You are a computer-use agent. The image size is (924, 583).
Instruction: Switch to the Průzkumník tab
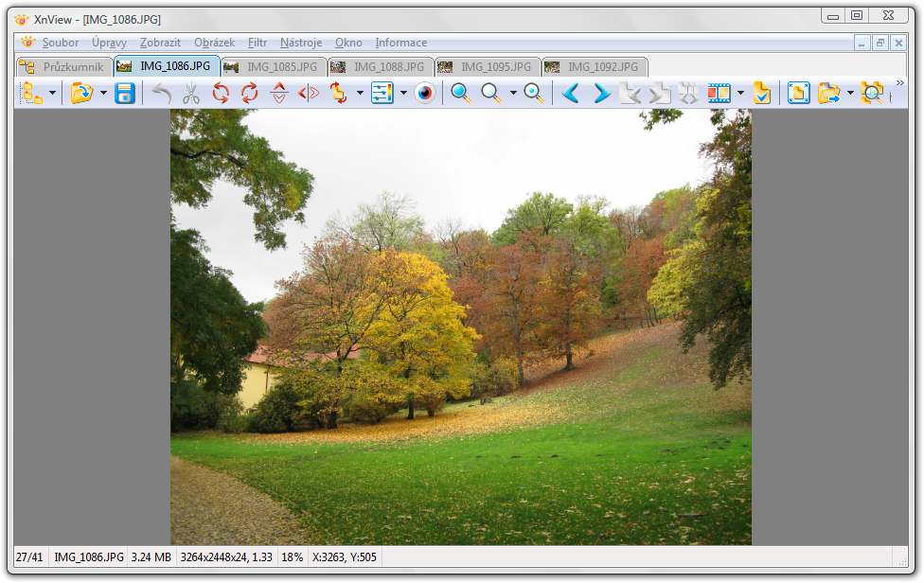pyautogui.click(x=64, y=67)
